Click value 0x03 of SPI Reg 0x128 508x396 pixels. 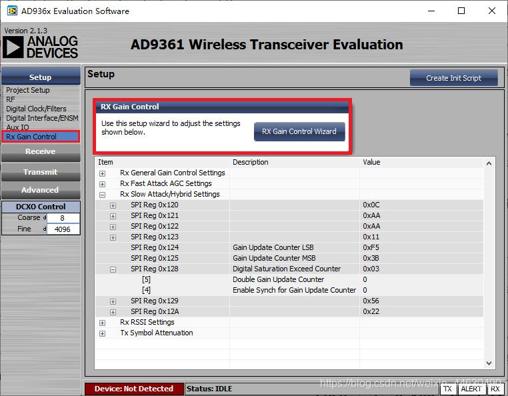[371, 269]
